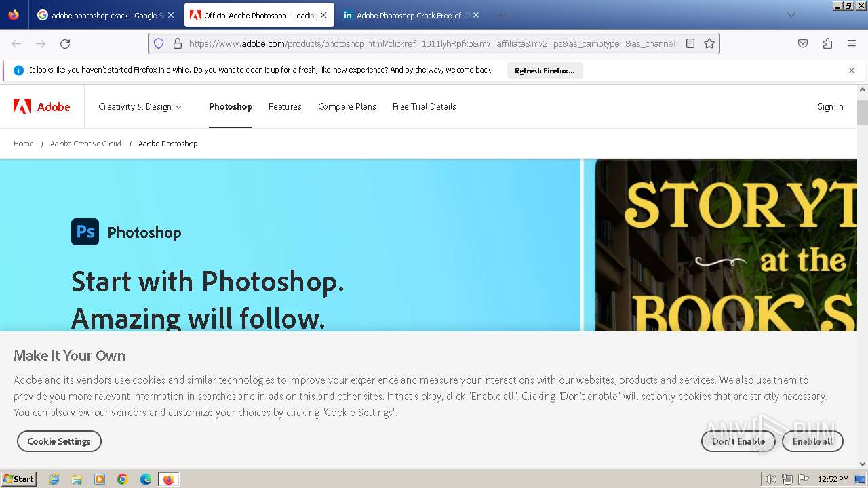Close the Google Search tab
The image size is (868, 488).
[x=170, y=15]
